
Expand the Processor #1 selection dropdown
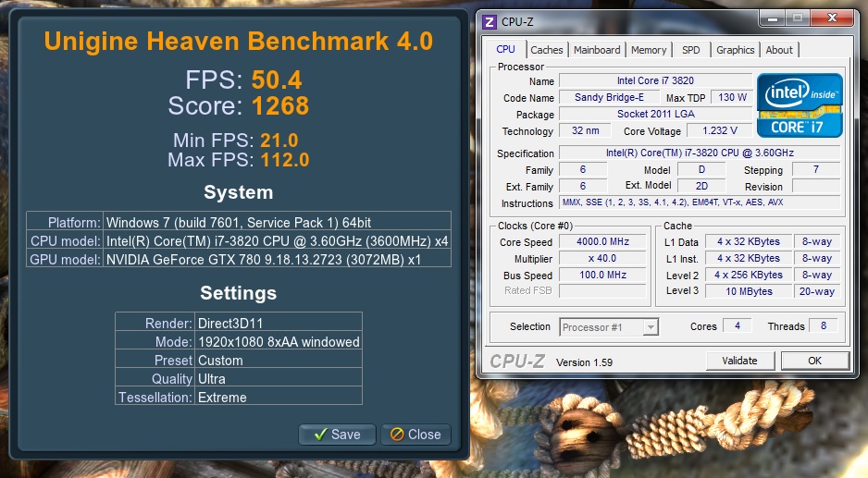pyautogui.click(x=651, y=327)
